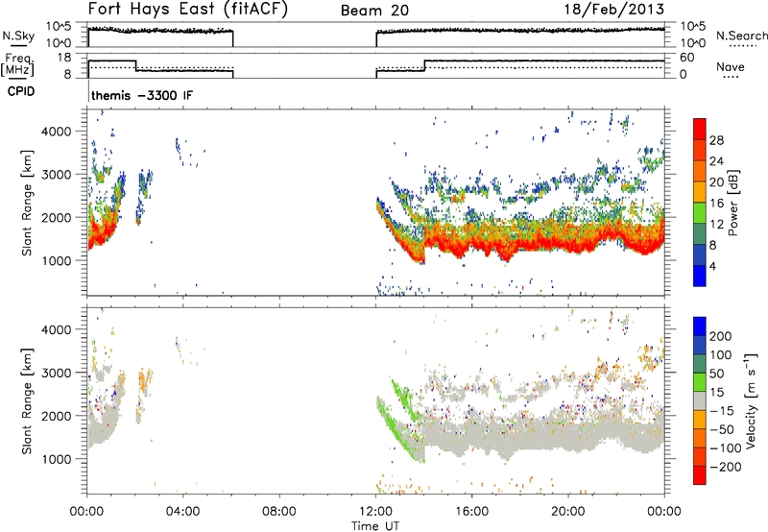Click the blue 200 velocity swatch

pyautogui.click(x=700, y=326)
